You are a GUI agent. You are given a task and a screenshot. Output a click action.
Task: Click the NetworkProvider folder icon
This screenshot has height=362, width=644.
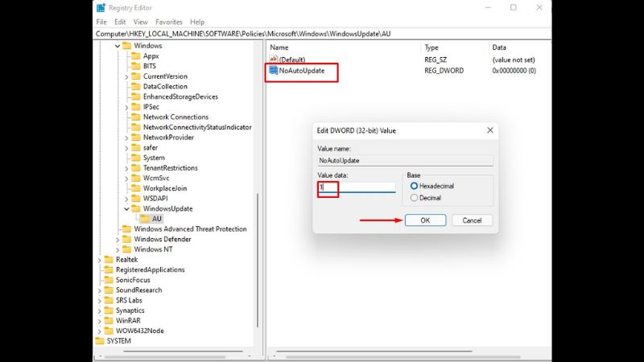(136, 138)
